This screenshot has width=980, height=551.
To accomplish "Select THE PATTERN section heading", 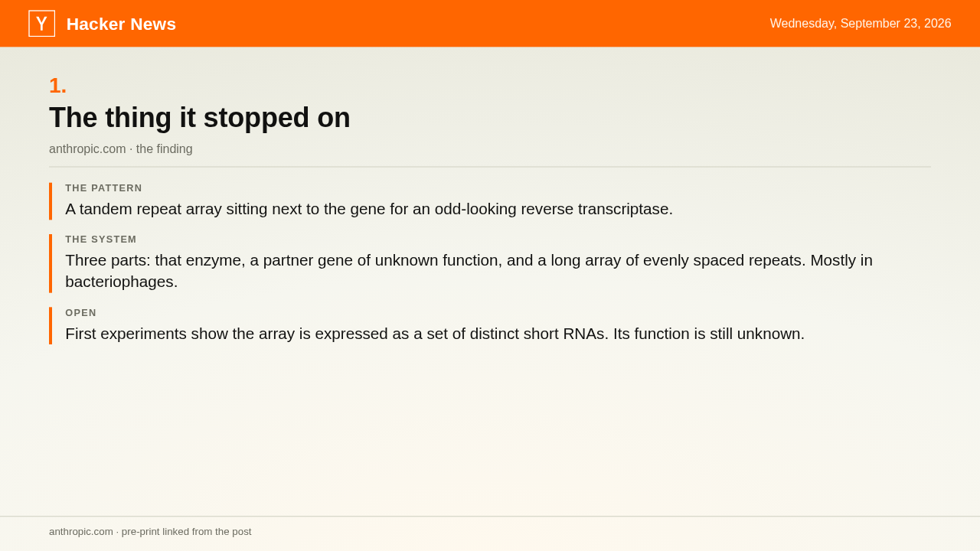I will [103, 188].
